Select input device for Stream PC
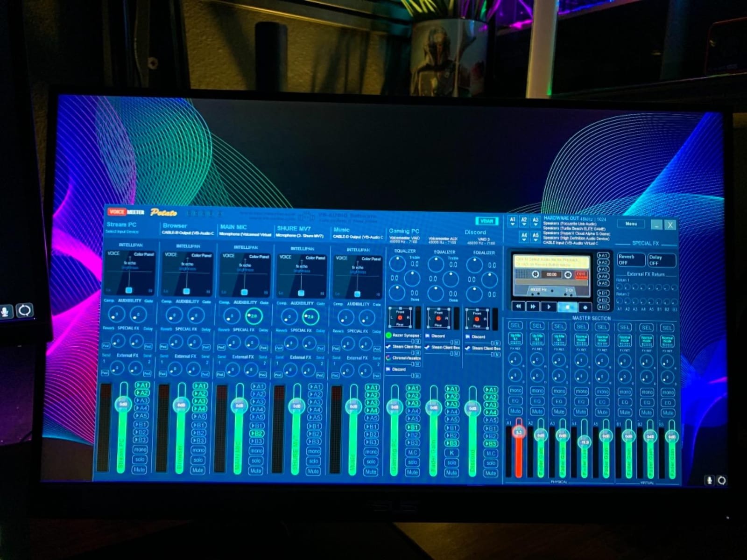Viewport: 747px width, 560px height. click(x=122, y=231)
